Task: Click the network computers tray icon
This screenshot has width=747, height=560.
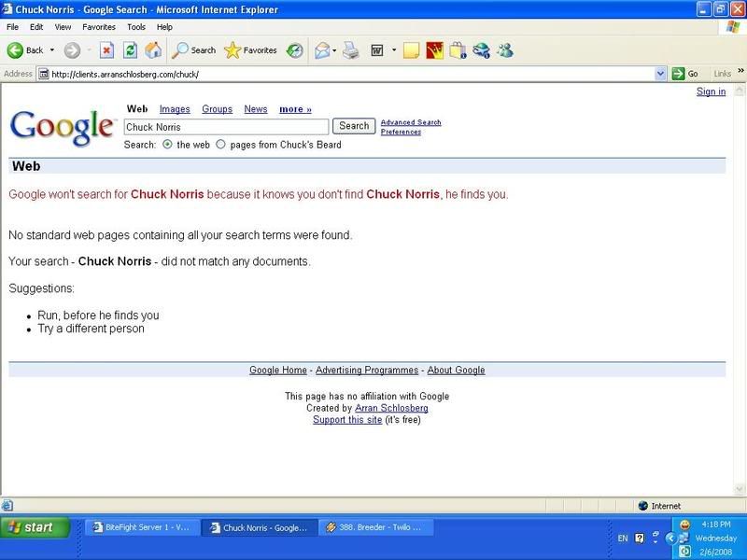Action: pyautogui.click(x=684, y=539)
